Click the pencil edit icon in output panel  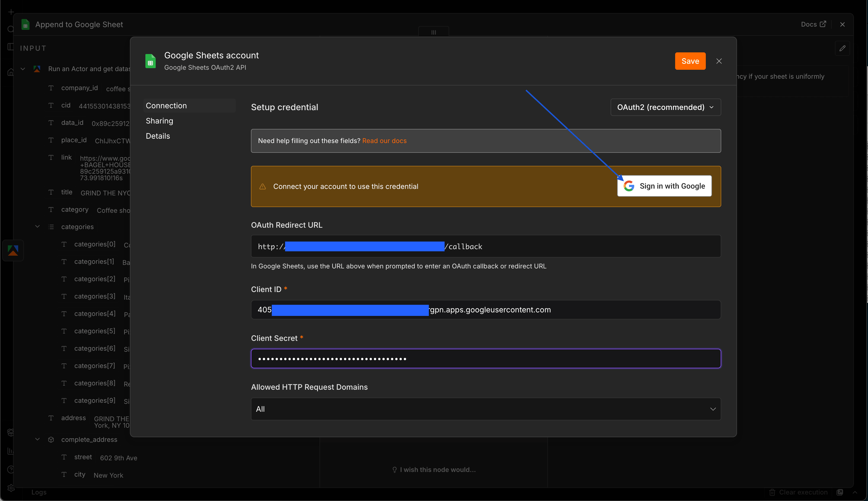[842, 48]
